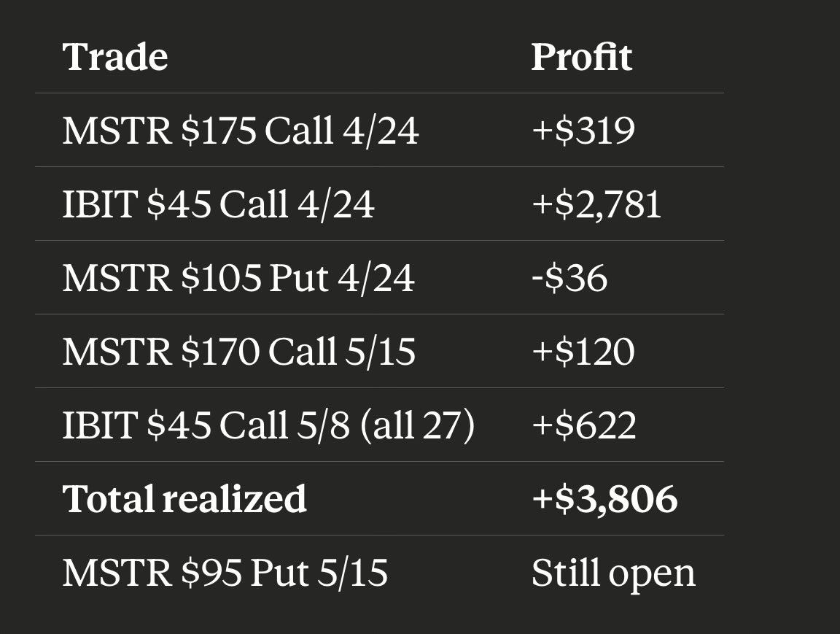Click the +$3,806 total amount

point(604,500)
